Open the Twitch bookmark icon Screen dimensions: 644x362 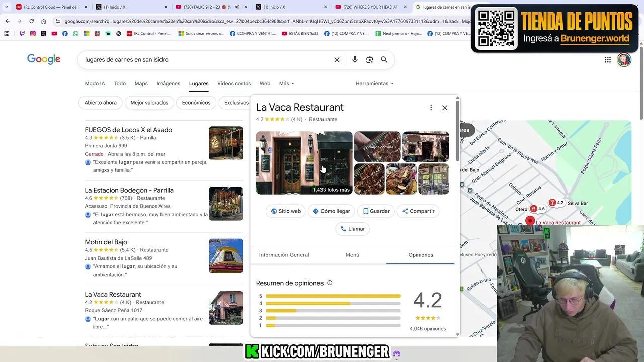point(22,33)
